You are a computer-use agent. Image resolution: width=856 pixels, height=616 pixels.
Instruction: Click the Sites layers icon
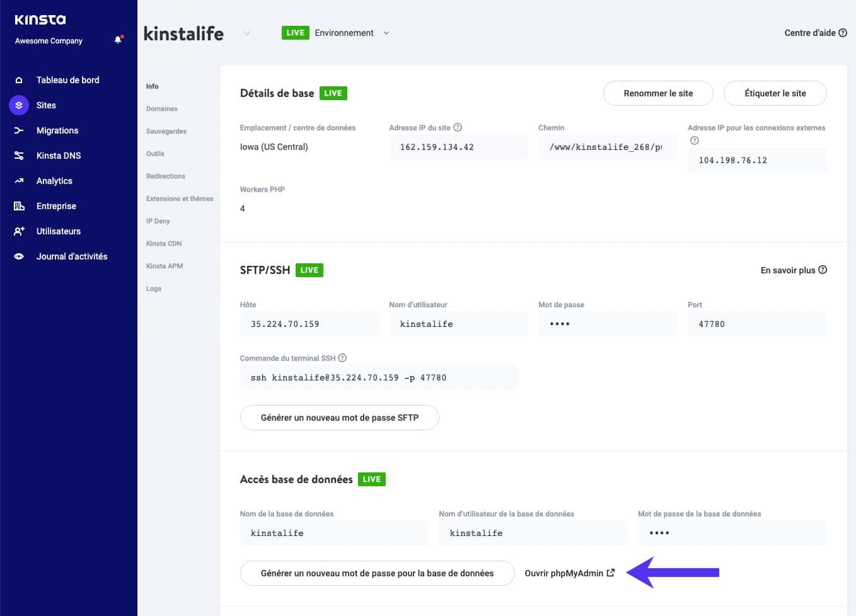(19, 105)
